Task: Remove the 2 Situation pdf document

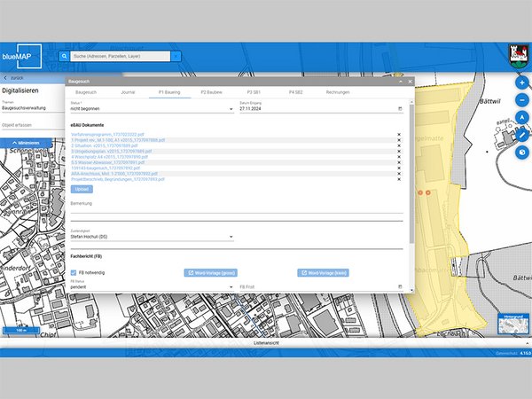Action: coord(399,145)
